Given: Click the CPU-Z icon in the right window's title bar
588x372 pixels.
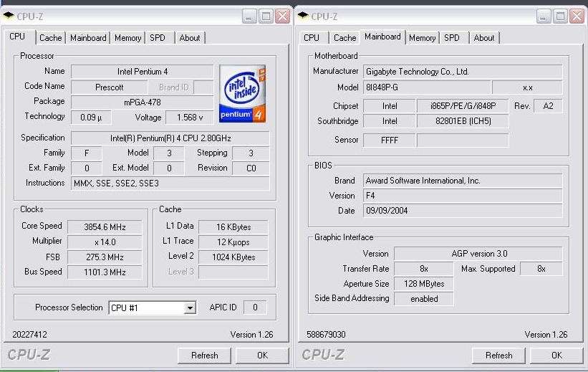Looking at the screenshot, I should coord(303,16).
